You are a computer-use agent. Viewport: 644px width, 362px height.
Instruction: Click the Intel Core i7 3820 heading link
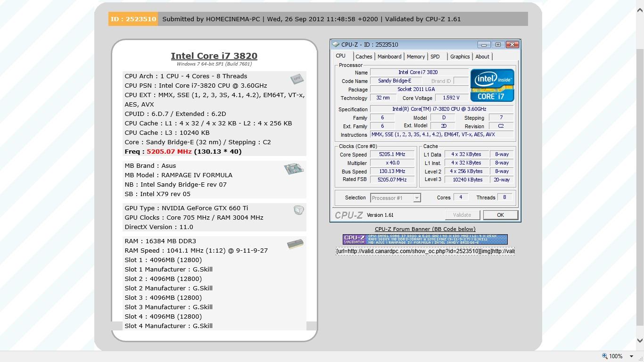click(214, 56)
